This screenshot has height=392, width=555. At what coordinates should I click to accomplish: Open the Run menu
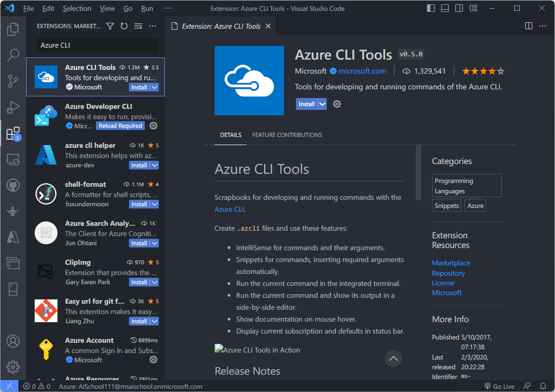point(147,9)
